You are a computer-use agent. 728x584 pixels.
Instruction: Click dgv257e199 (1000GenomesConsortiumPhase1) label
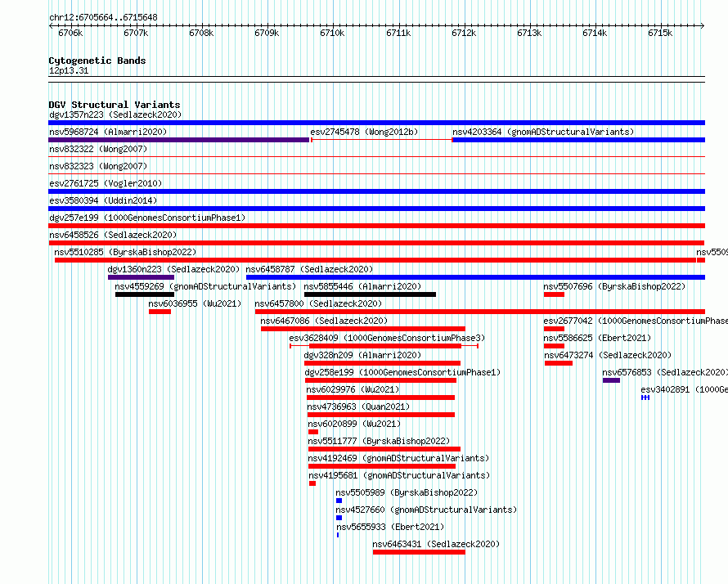point(147,218)
